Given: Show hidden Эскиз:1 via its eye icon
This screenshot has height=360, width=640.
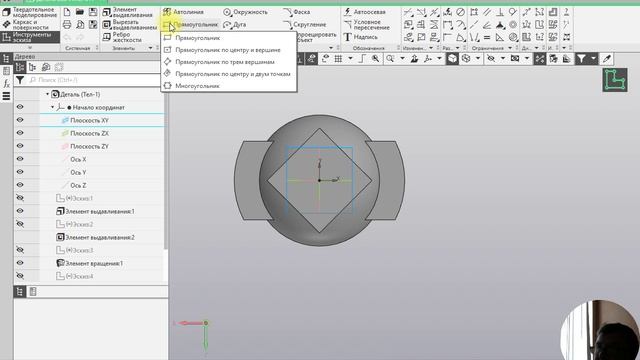Looking at the screenshot, I should (x=20, y=198).
